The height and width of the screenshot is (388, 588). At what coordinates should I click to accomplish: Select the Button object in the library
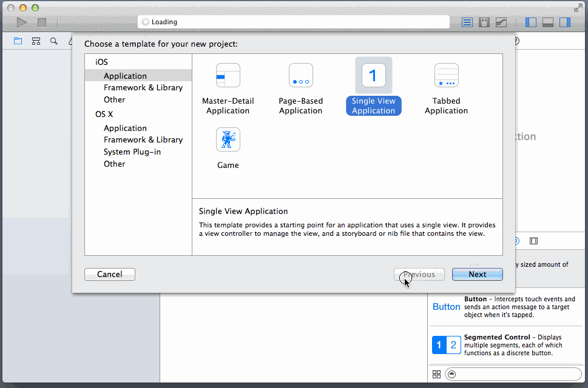(x=505, y=307)
